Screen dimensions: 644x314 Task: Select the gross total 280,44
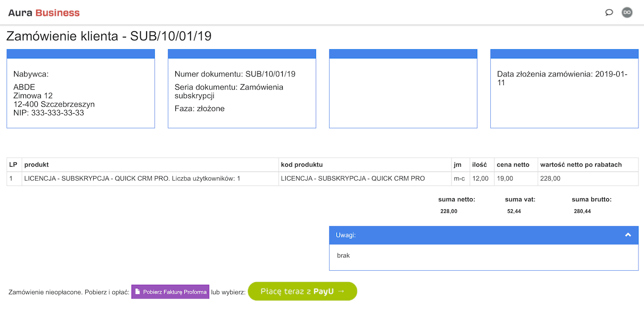583,211
